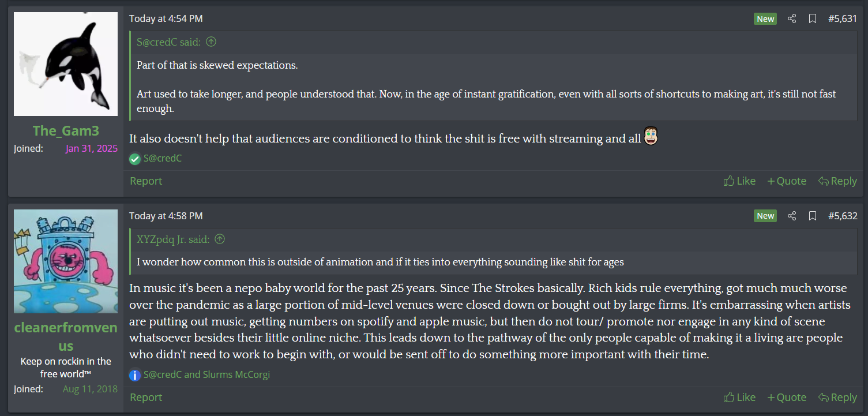Report cleanerfromvenus's post
This screenshot has height=416, width=868.
(146, 398)
